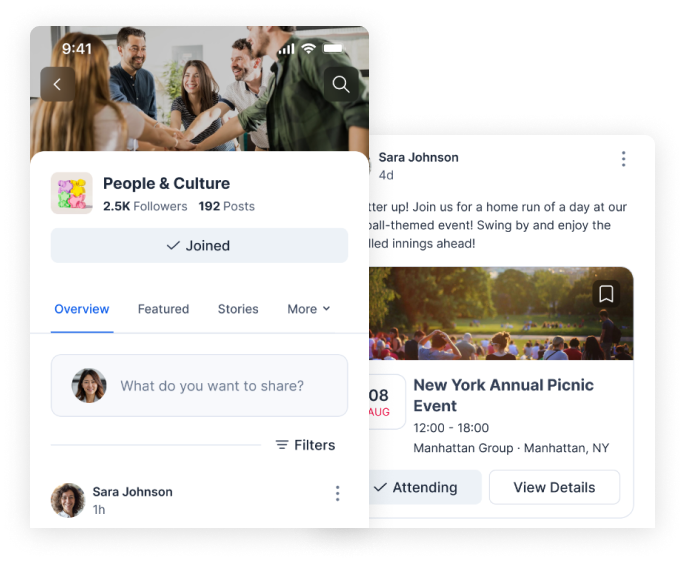Tap the back arrow on cover photo
Image resolution: width=685 pixels, height=562 pixels.
57,85
